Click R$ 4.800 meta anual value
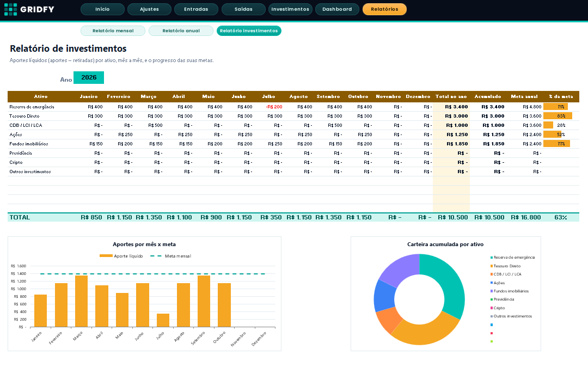Screen dimensions: 588x367 pos(532,107)
